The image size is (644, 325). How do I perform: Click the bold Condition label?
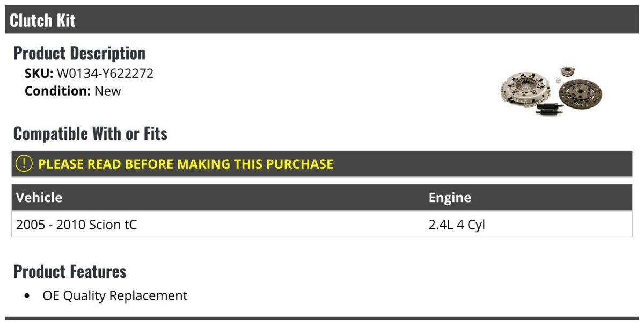[x=57, y=91]
